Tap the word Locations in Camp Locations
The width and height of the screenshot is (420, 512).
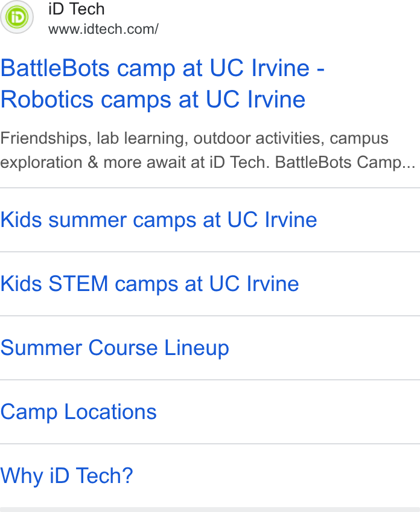pos(110,412)
